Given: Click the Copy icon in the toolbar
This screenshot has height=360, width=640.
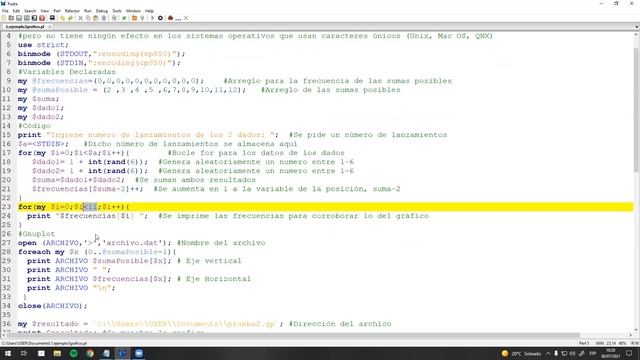Looking at the screenshot, I should tap(88, 18).
